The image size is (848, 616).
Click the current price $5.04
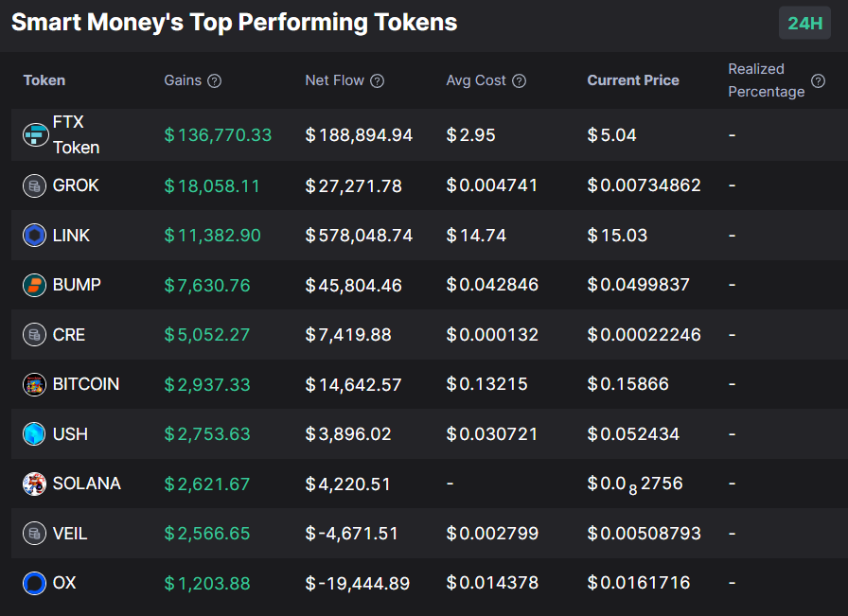(x=612, y=135)
